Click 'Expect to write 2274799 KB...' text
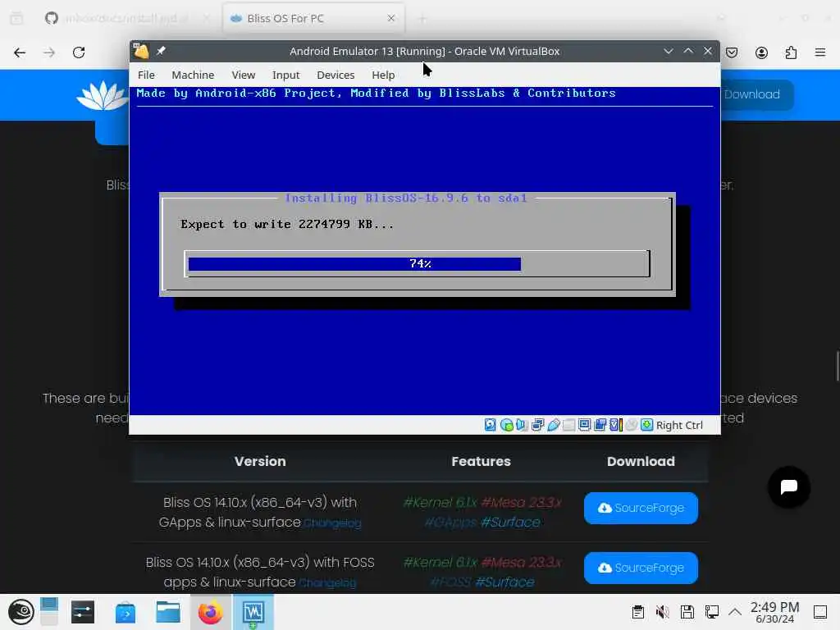Viewport: 840px width, 630px height. [287, 225]
